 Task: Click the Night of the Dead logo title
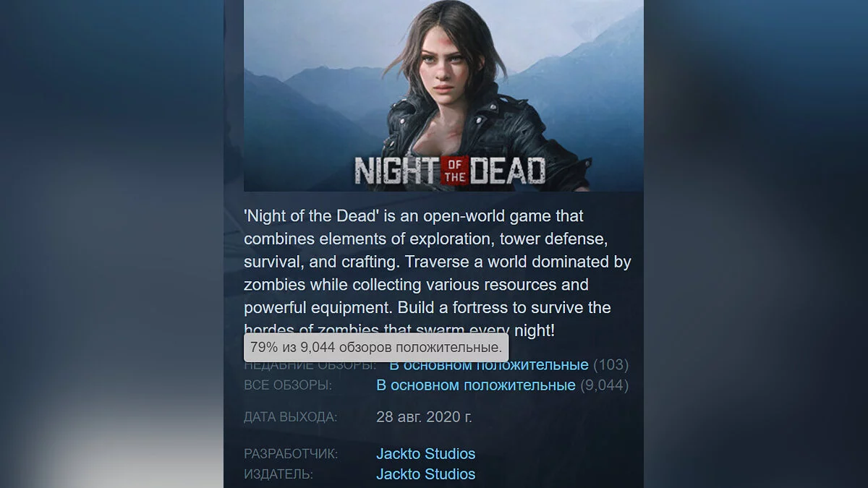click(x=449, y=171)
